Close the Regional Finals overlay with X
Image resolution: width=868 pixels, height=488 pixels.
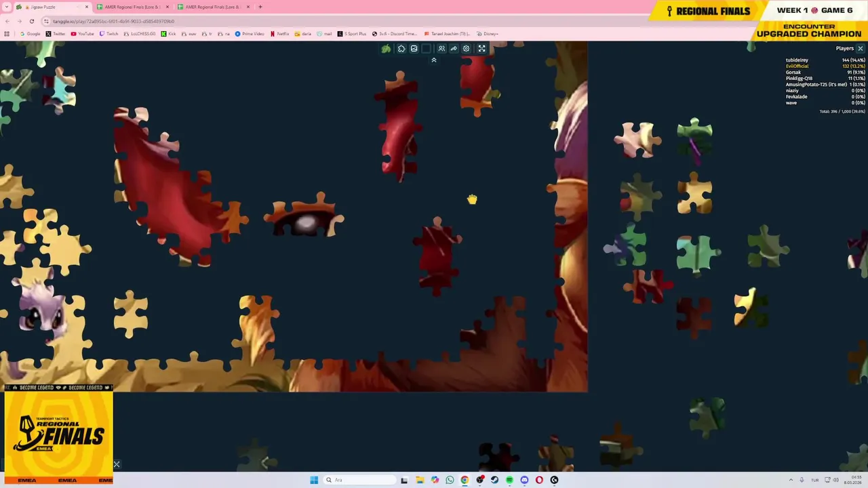[x=117, y=464]
